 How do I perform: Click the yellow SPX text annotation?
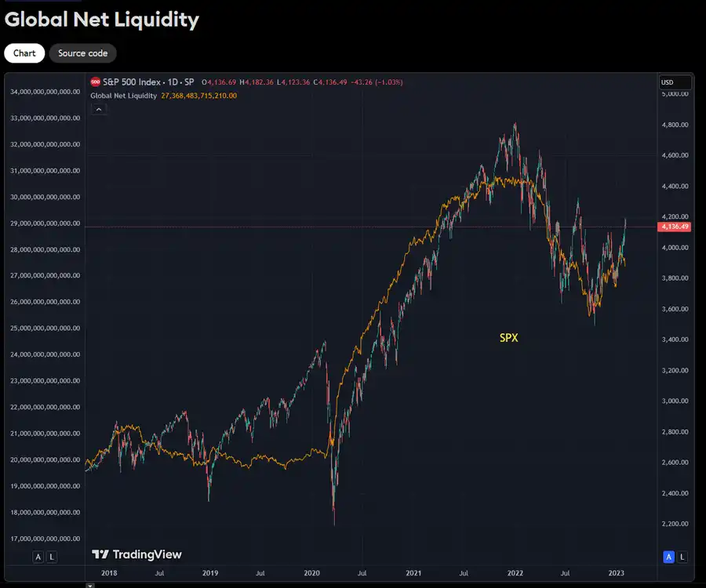click(x=509, y=338)
